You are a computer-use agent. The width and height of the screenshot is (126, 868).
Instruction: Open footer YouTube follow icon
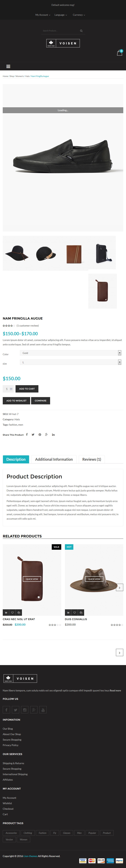(x=43, y=710)
